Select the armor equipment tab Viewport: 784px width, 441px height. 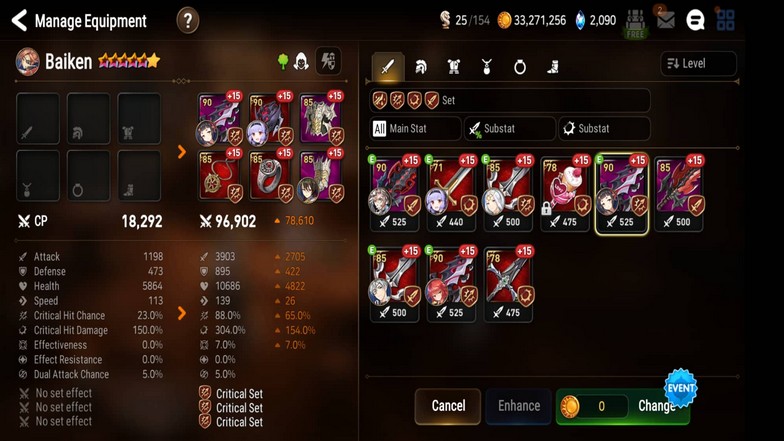tap(454, 66)
